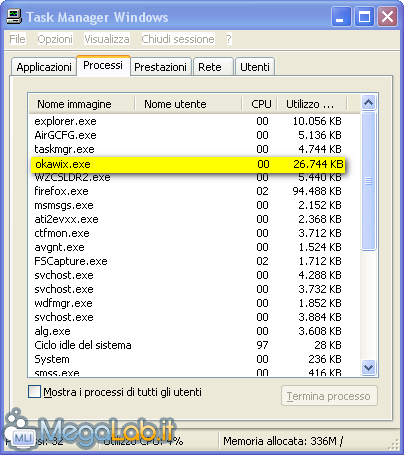The height and width of the screenshot is (455, 404).
Task: Select the okawix.exe process row
Action: (x=188, y=164)
